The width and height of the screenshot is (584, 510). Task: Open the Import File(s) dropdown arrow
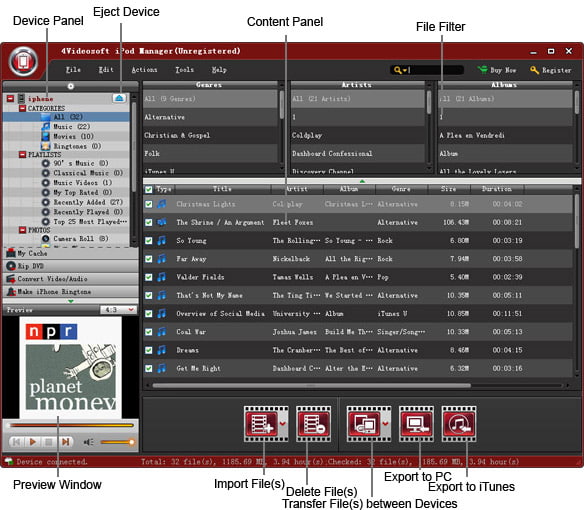click(283, 424)
